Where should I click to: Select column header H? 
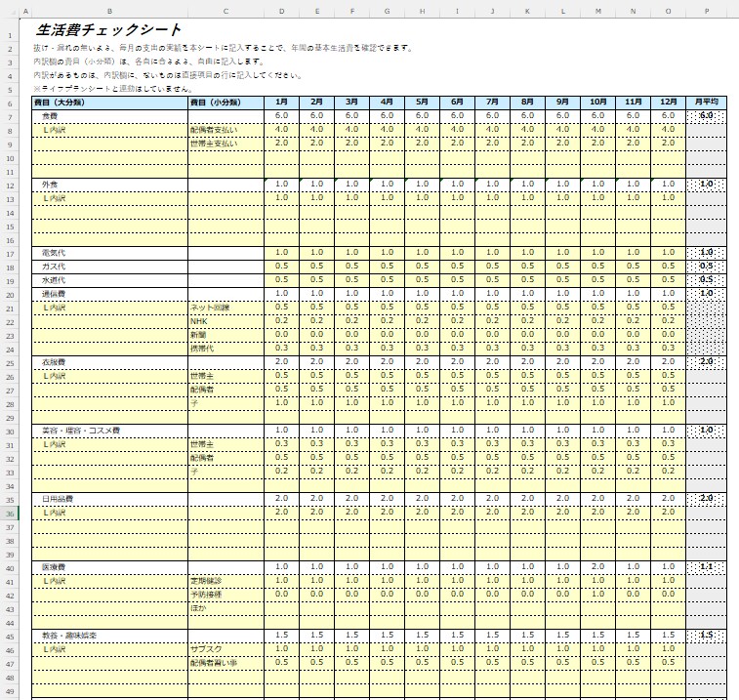click(422, 11)
